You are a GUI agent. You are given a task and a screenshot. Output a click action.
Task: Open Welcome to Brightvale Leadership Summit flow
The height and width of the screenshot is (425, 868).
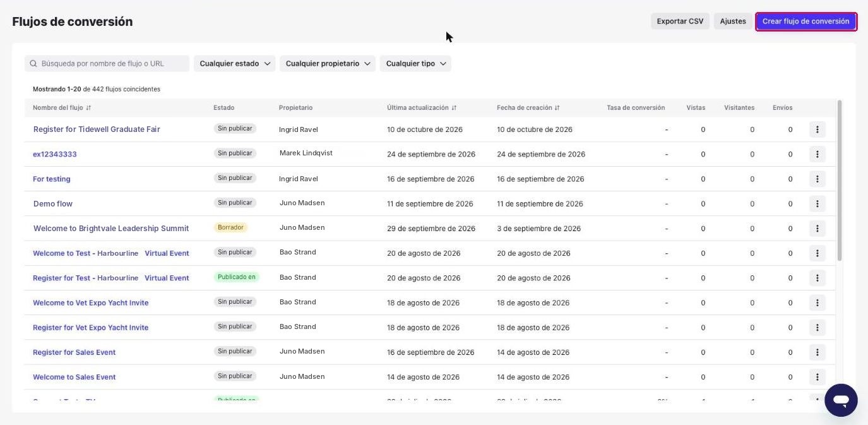(111, 228)
